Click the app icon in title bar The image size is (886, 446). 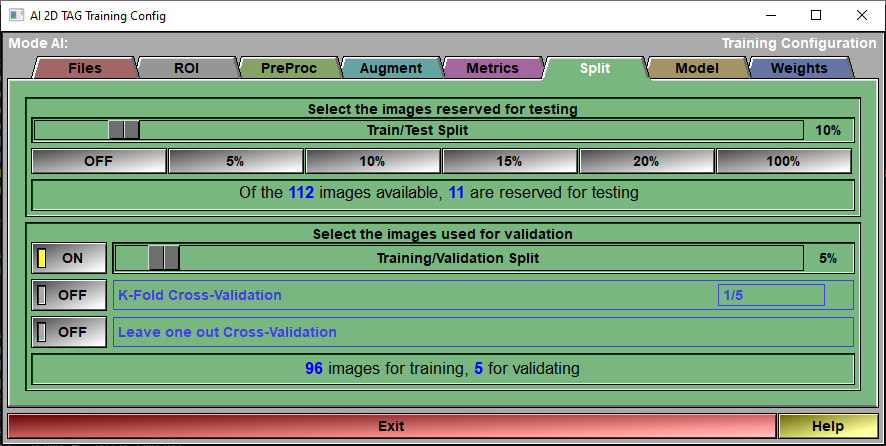[16, 16]
